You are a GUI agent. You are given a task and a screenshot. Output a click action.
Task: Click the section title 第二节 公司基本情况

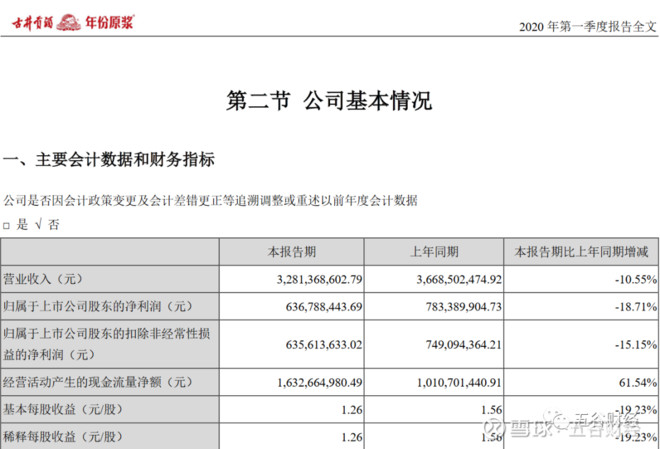329,101
